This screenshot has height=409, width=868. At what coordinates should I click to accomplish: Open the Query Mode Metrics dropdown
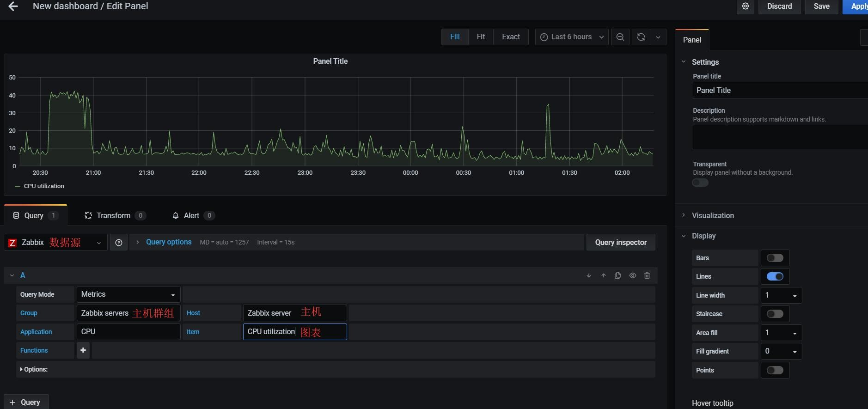click(128, 294)
